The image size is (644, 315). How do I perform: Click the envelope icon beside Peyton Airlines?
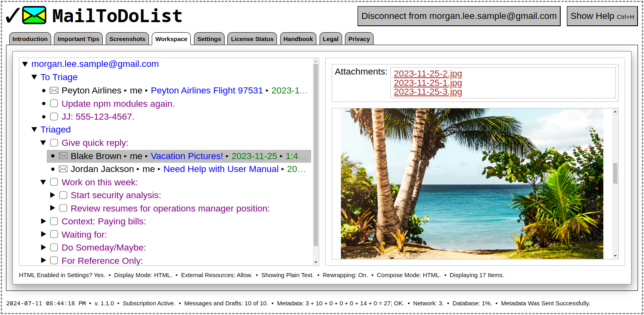pyautogui.click(x=54, y=91)
